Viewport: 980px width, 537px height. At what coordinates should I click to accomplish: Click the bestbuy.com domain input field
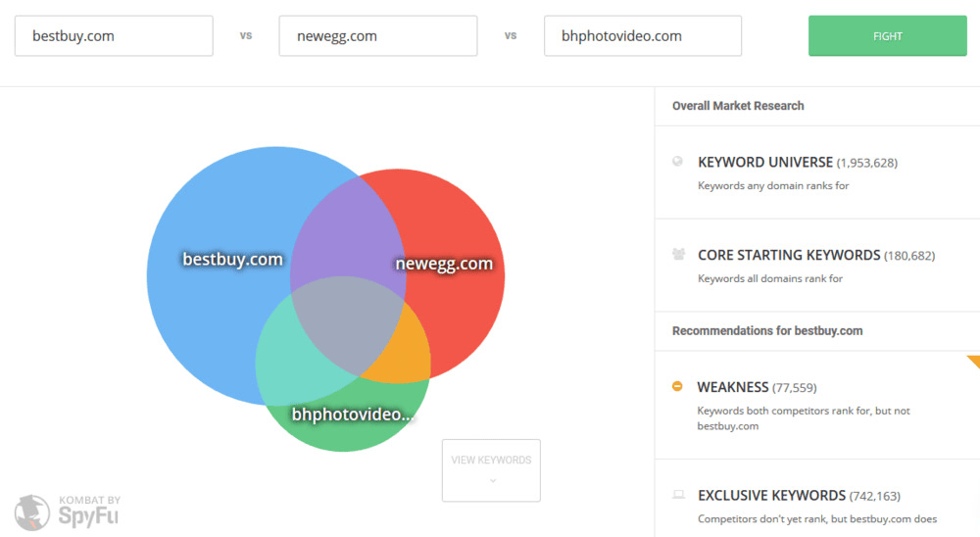click(x=114, y=36)
